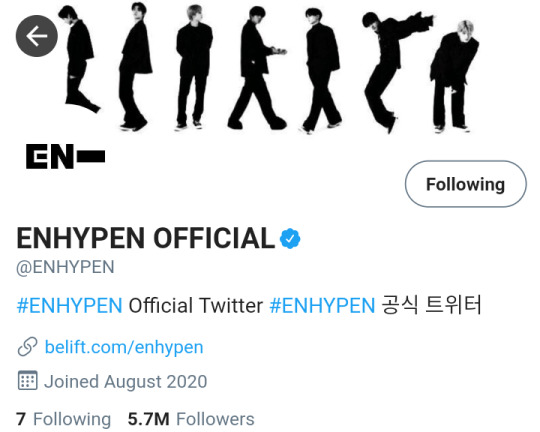This screenshot has width=540, height=432.
Task: Click the blond member at banner's right end
Action: point(454,76)
